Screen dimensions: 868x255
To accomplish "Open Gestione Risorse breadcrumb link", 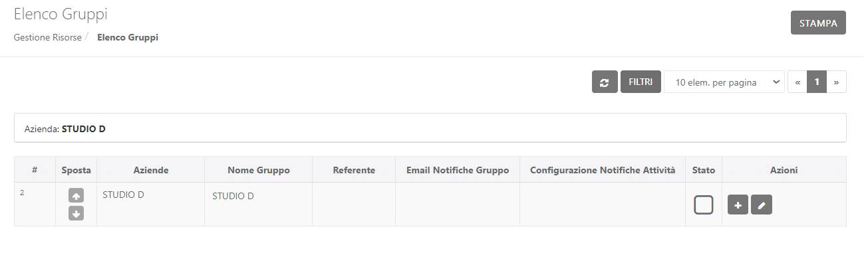I will tap(47, 37).
